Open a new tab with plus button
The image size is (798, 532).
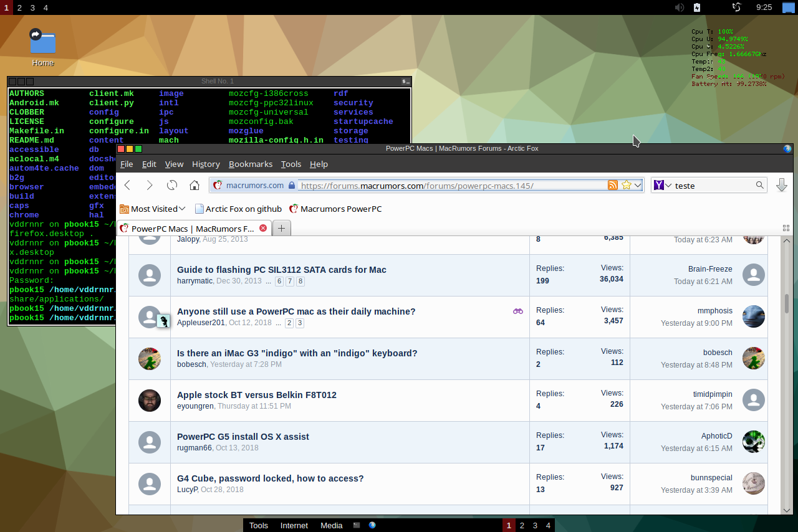coord(281,228)
